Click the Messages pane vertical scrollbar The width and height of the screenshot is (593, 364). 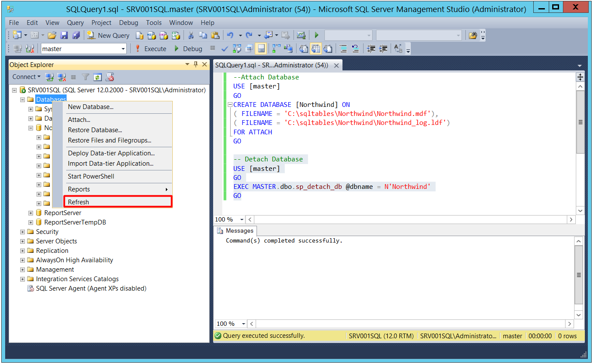pyautogui.click(x=579, y=275)
